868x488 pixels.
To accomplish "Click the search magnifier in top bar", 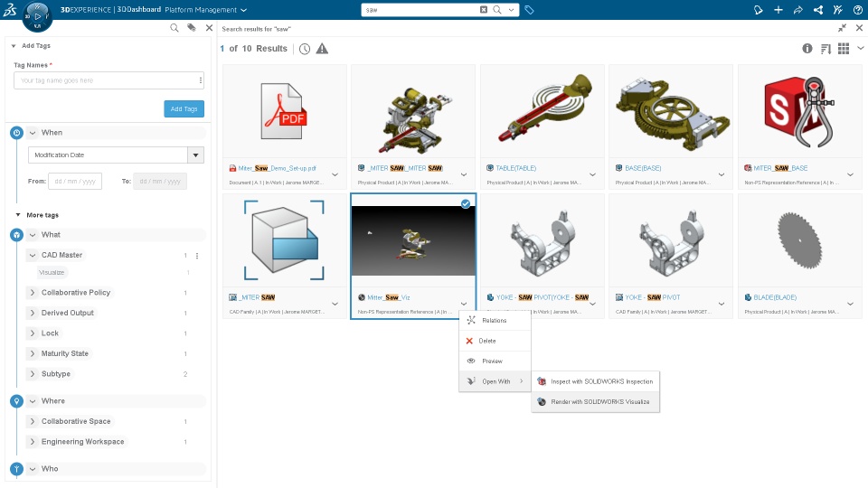I will click(x=497, y=10).
